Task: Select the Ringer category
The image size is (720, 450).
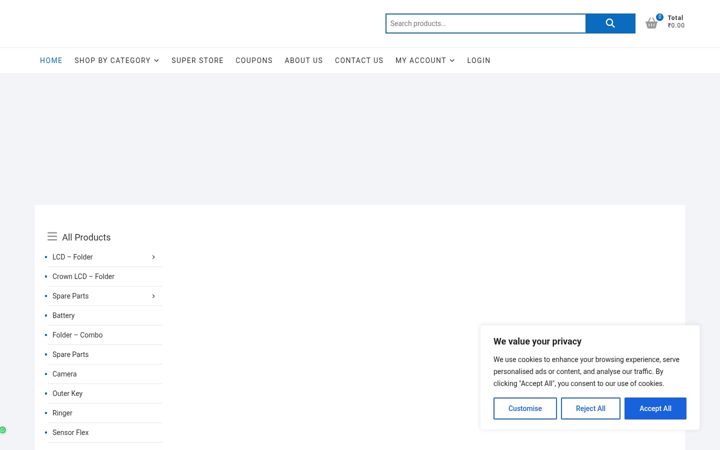Action: pyautogui.click(x=62, y=413)
